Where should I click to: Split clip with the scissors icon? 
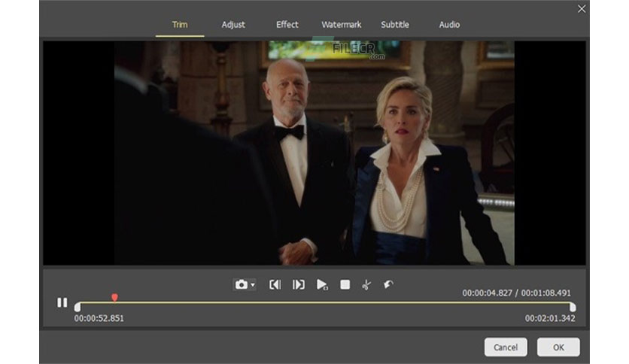(366, 284)
